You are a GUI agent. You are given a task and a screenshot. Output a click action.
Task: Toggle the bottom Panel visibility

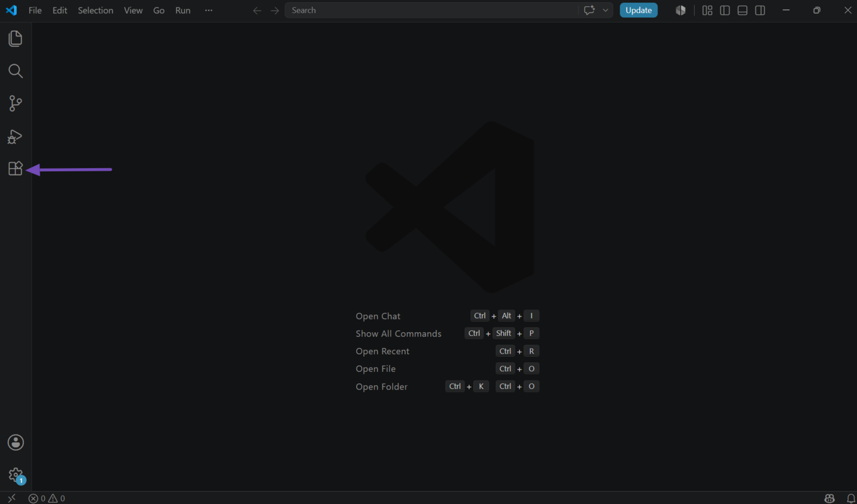coord(743,10)
